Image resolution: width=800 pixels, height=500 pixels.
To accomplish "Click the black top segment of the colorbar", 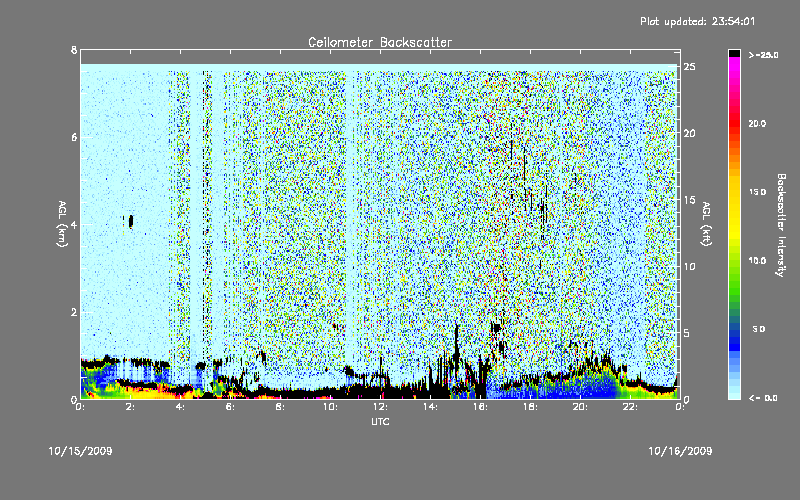I will (x=734, y=53).
